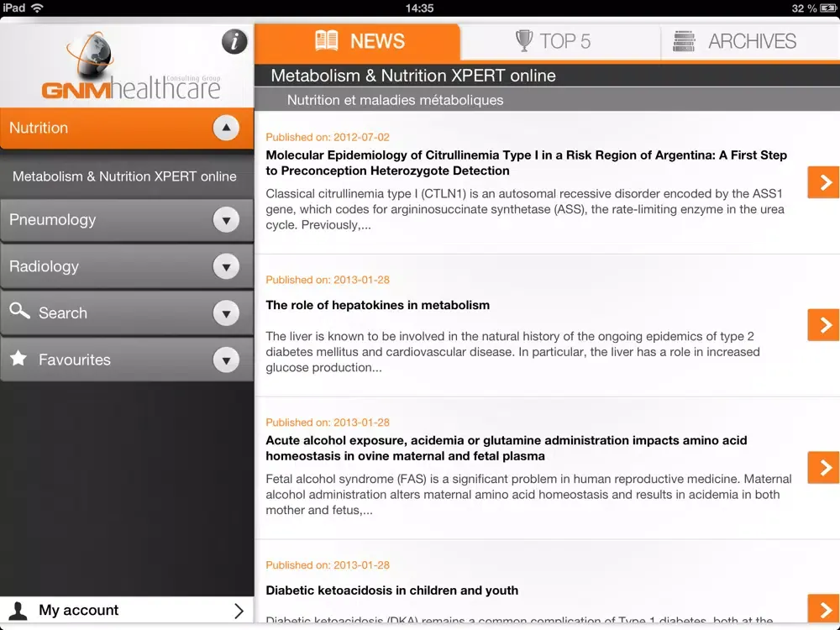Tap the iPad label in status bar
This screenshot has height=630, width=840.
coord(14,8)
